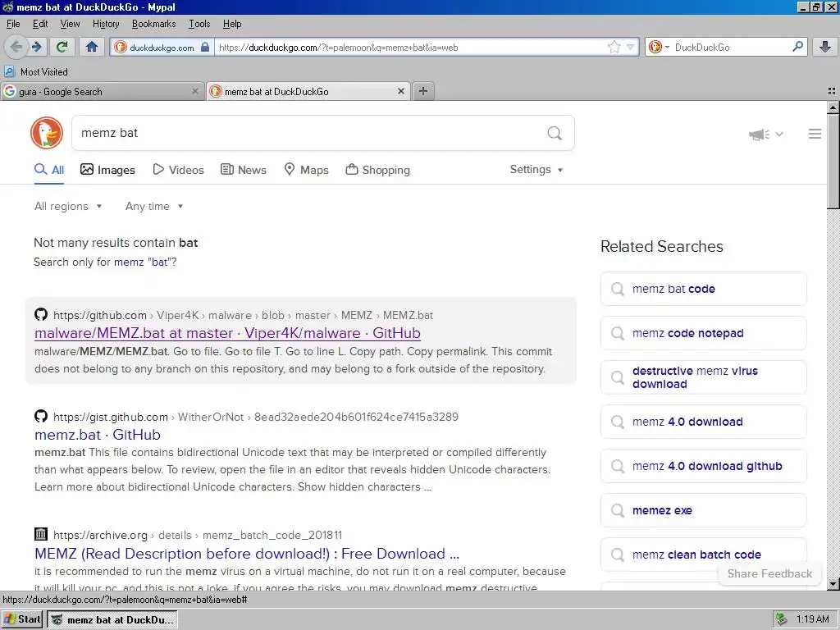This screenshot has width=840, height=630.
Task: Click the Windows Start button
Action: tap(22, 619)
